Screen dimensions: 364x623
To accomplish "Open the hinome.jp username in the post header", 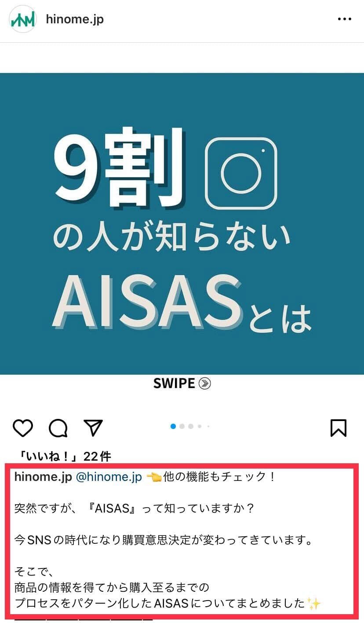I will pos(75,19).
